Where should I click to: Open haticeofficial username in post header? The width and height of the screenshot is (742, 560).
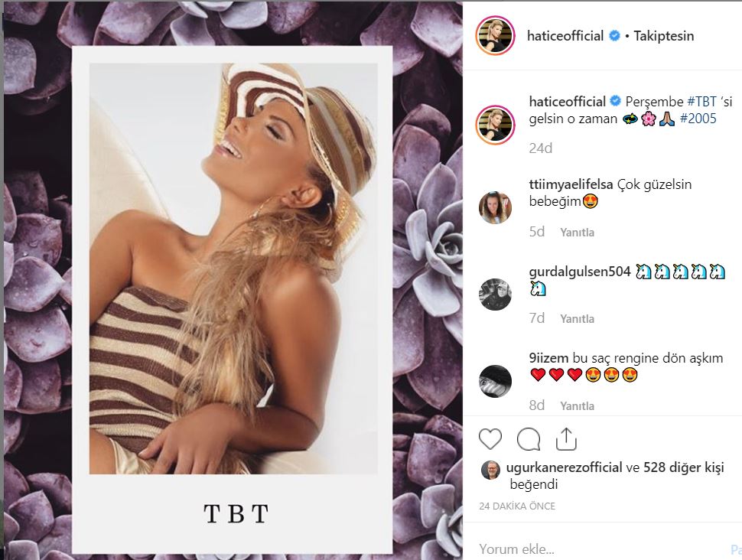pyautogui.click(x=565, y=36)
